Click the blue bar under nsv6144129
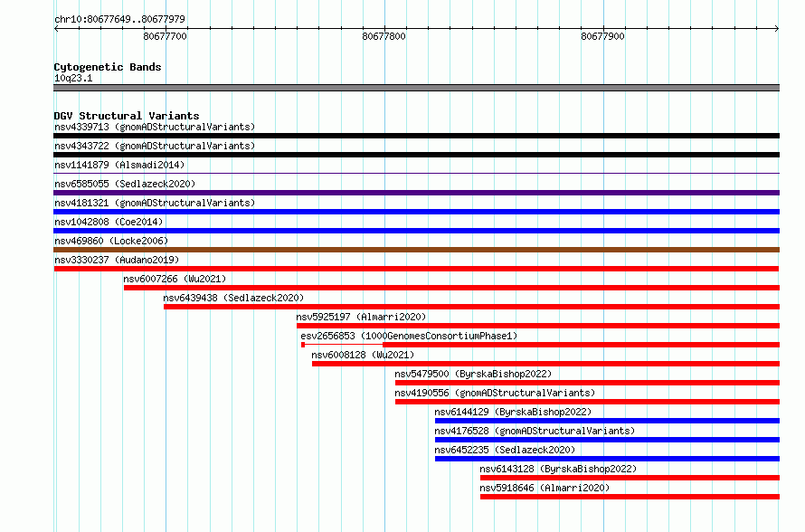The height and width of the screenshot is (532, 805). tap(607, 421)
